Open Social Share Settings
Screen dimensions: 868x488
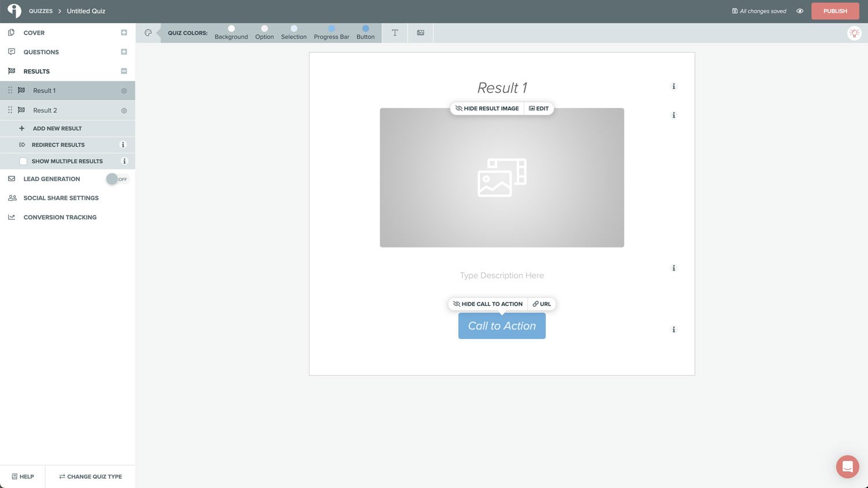(61, 198)
